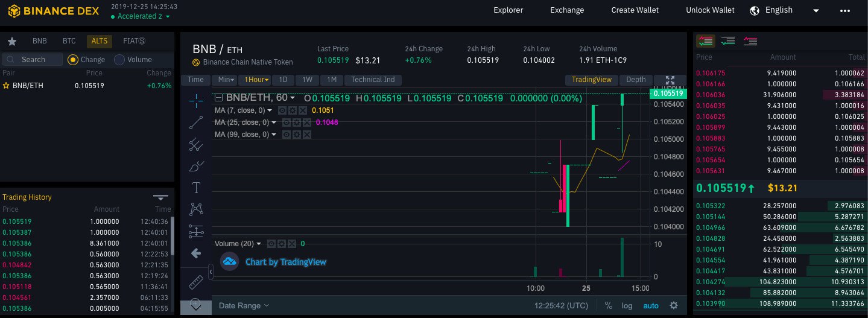Screen dimensions: 868x318
Task: Open the Accelerated 2 node dropdown
Action: (141, 16)
